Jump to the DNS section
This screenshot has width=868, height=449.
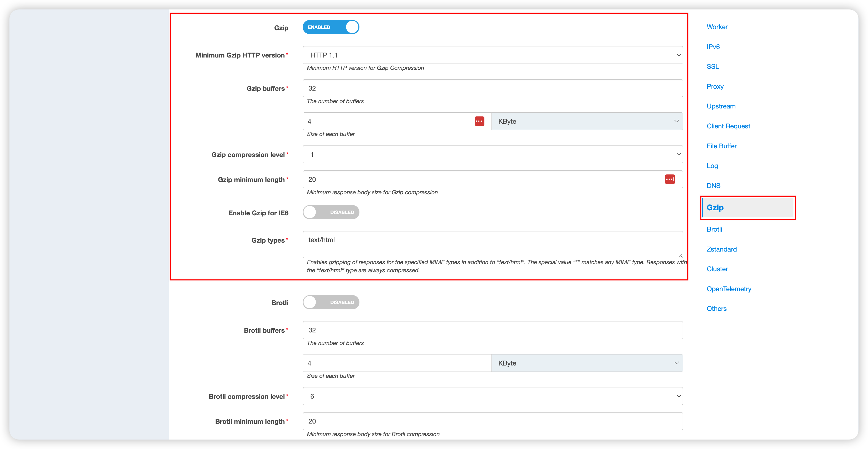(713, 186)
